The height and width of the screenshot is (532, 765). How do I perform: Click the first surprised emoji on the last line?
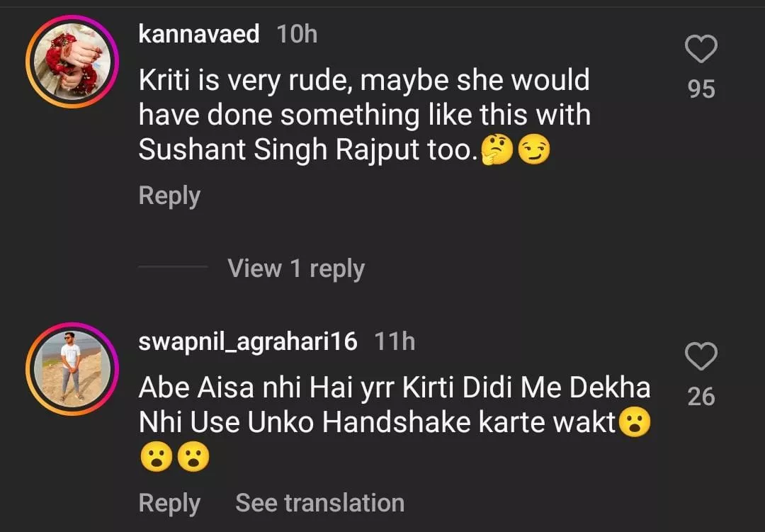(x=156, y=458)
